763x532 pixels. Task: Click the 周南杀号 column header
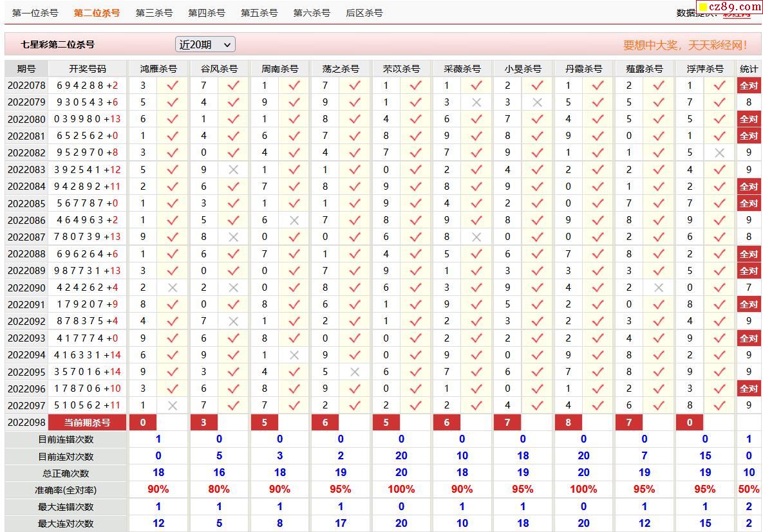(x=280, y=69)
